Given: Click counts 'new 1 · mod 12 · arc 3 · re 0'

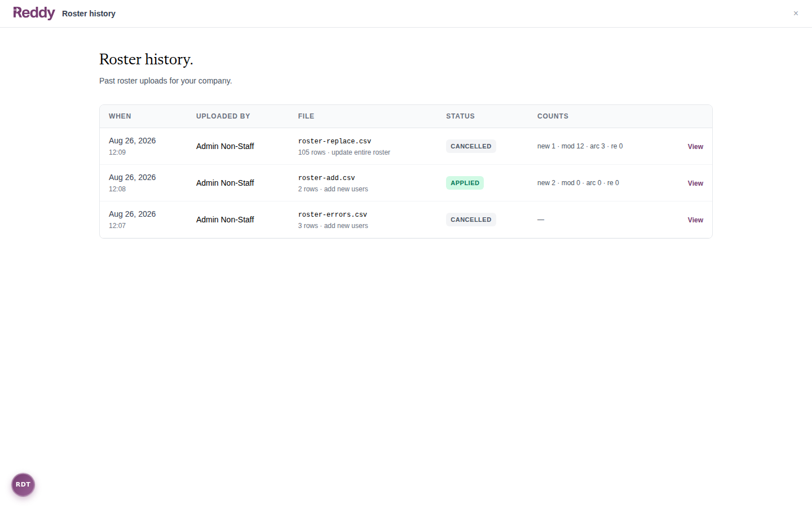Looking at the screenshot, I should coord(580,146).
